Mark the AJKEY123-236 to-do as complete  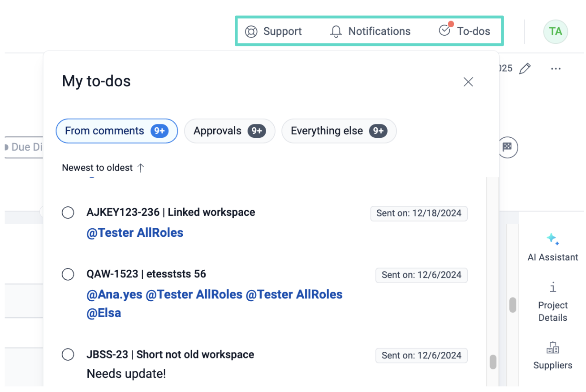(x=68, y=213)
